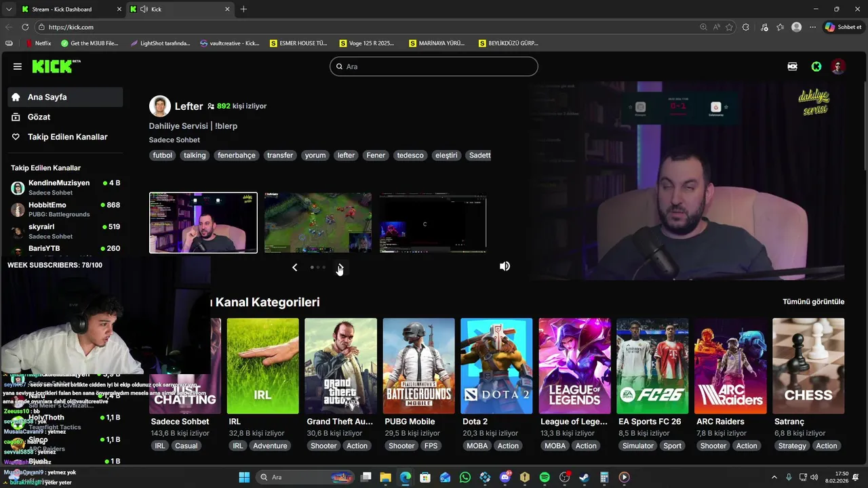
Task: Open the Grand Theft Auto category card
Action: [x=340, y=366]
